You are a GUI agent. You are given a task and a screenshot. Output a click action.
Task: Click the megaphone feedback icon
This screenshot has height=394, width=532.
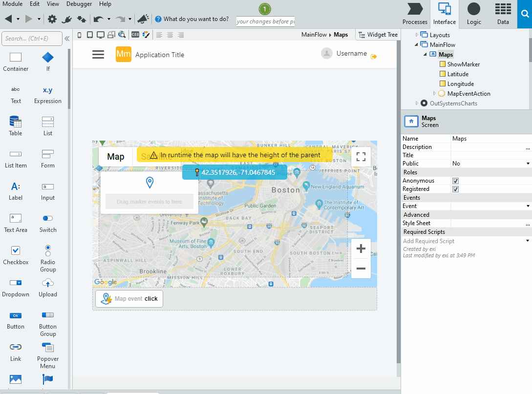[143, 19]
